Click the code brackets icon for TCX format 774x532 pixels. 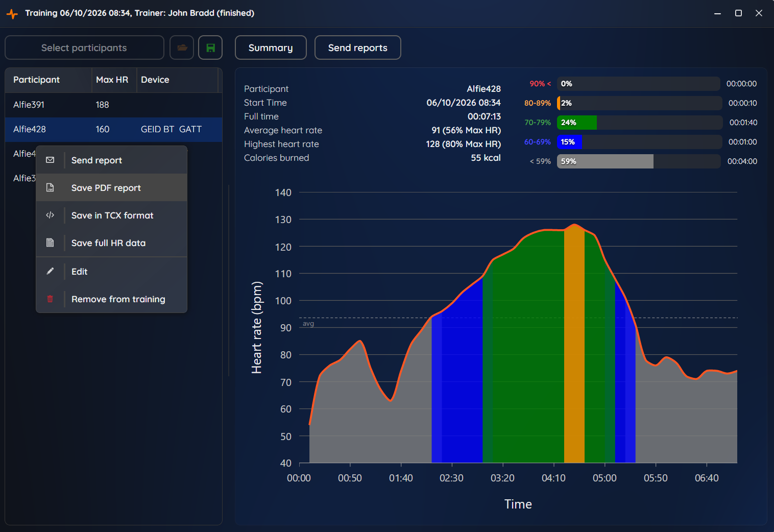[x=50, y=215]
